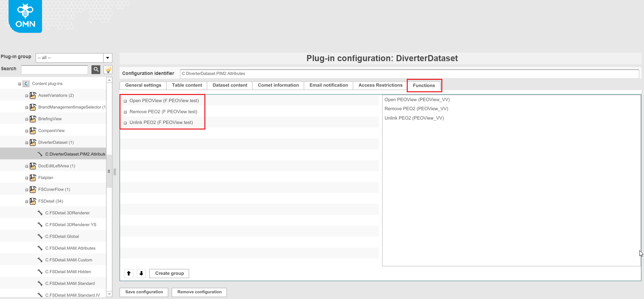Click wrench icon of C.FSDetail.MAM.Hidden
644x299 pixels.
coord(40,271)
